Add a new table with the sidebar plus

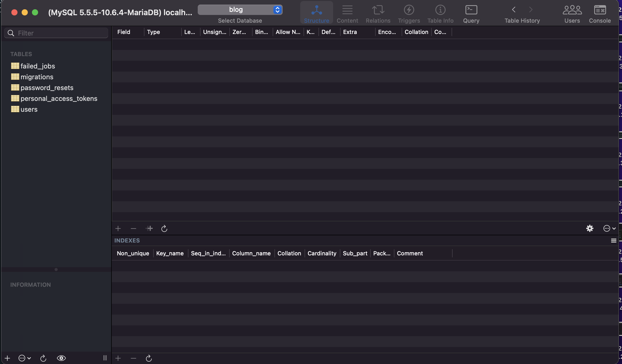point(7,358)
